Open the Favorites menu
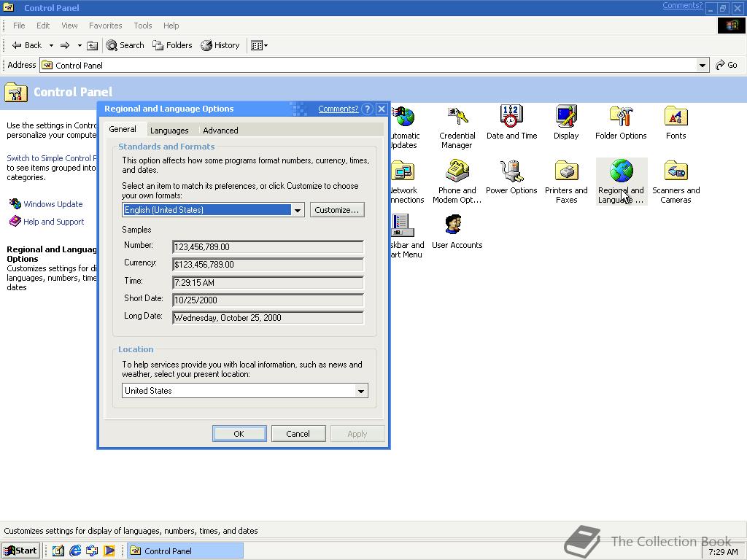The image size is (747, 560). click(105, 26)
